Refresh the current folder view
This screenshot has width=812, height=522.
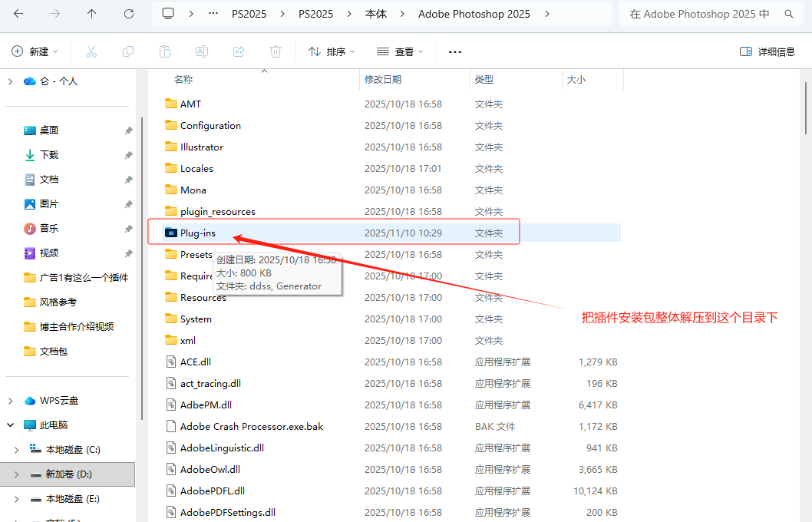tap(129, 14)
